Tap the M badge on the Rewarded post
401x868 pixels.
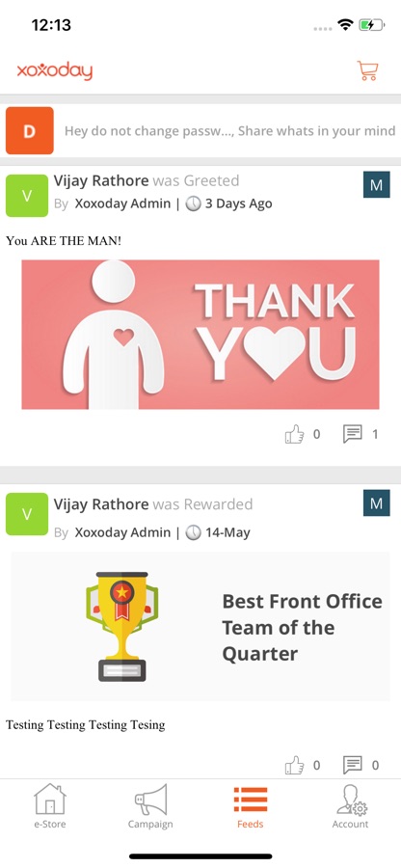(377, 502)
